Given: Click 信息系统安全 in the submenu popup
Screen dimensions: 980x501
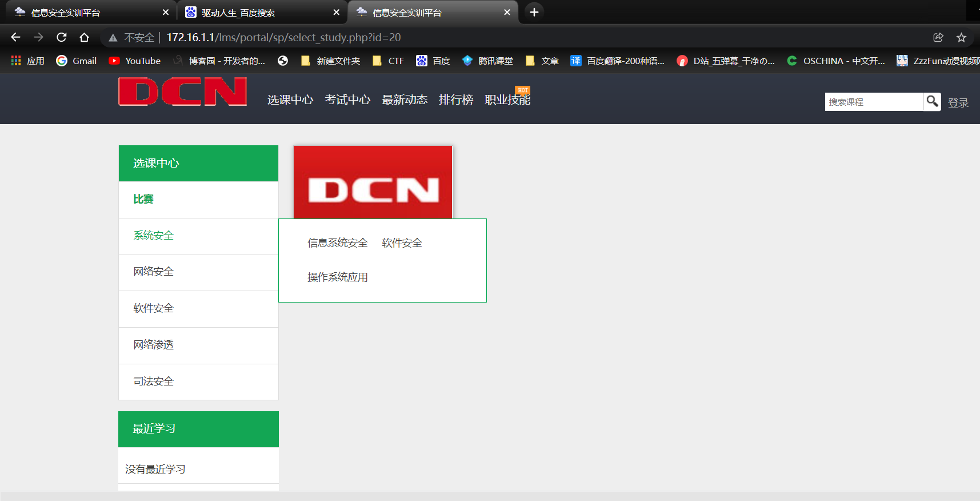Looking at the screenshot, I should [x=338, y=243].
